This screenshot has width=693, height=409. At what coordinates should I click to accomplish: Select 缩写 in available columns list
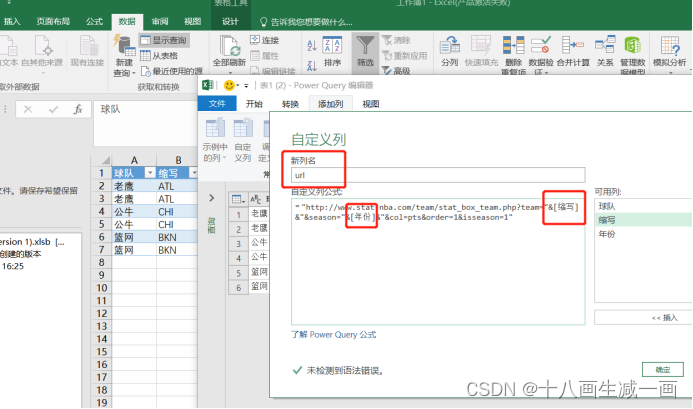pos(643,220)
